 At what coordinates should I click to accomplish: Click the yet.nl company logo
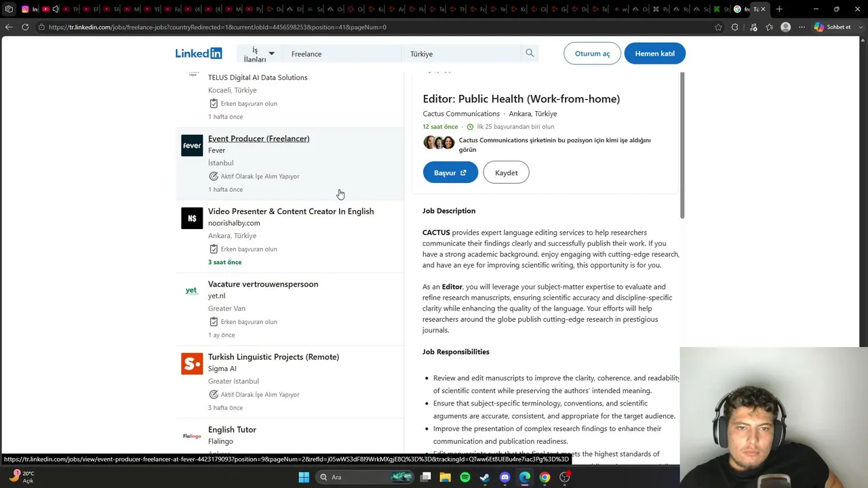(192, 291)
